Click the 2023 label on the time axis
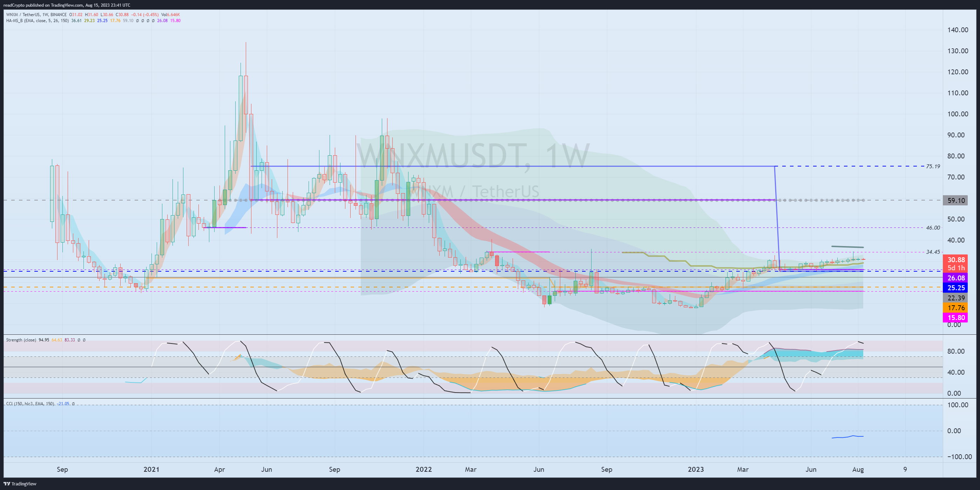Screen dimensions: 980x490 pyautogui.click(x=696, y=469)
